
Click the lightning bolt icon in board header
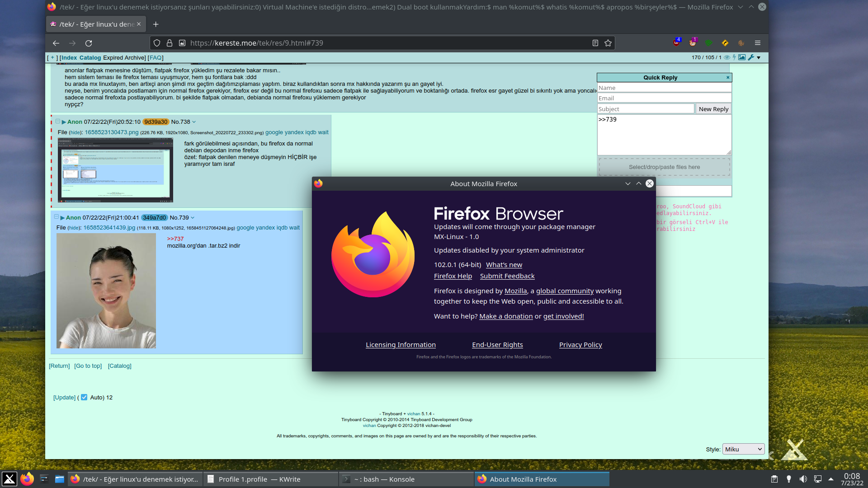[x=734, y=57]
